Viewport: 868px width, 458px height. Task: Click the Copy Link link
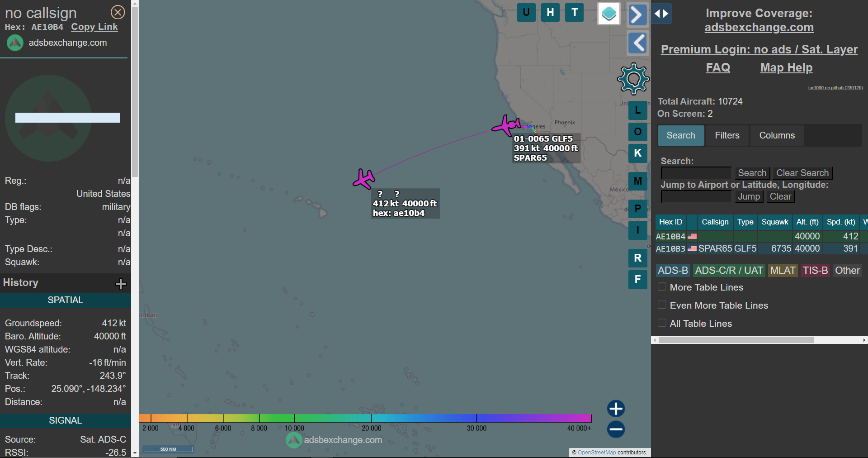pos(94,27)
